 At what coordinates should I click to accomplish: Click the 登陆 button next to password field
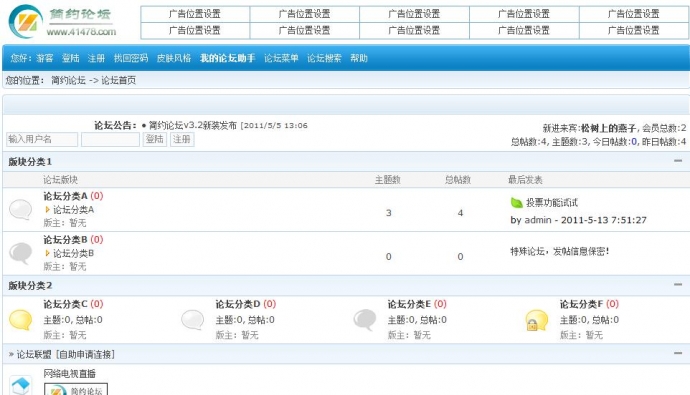(154, 139)
